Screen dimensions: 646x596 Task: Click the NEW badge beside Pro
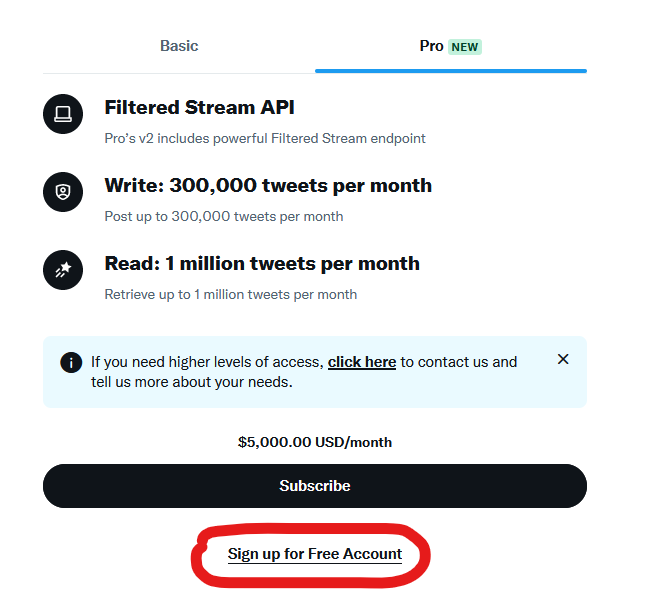[x=465, y=47]
